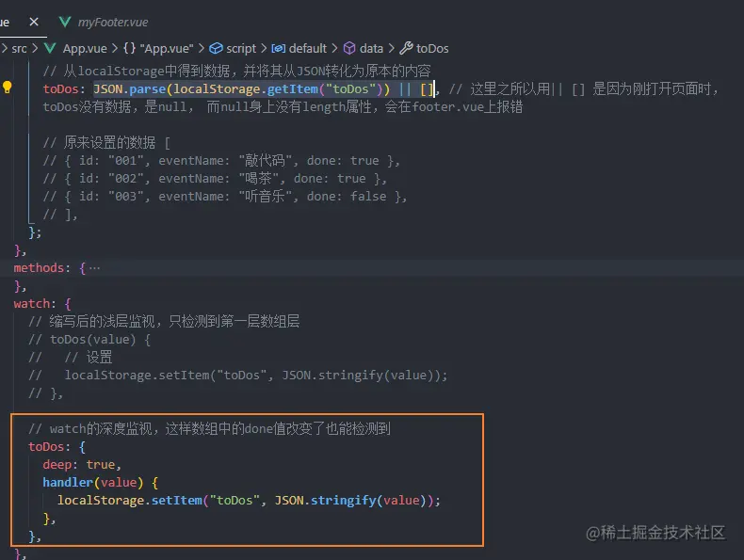Click the breadcrumb chevron after data
744x560 pixels.
391,48
